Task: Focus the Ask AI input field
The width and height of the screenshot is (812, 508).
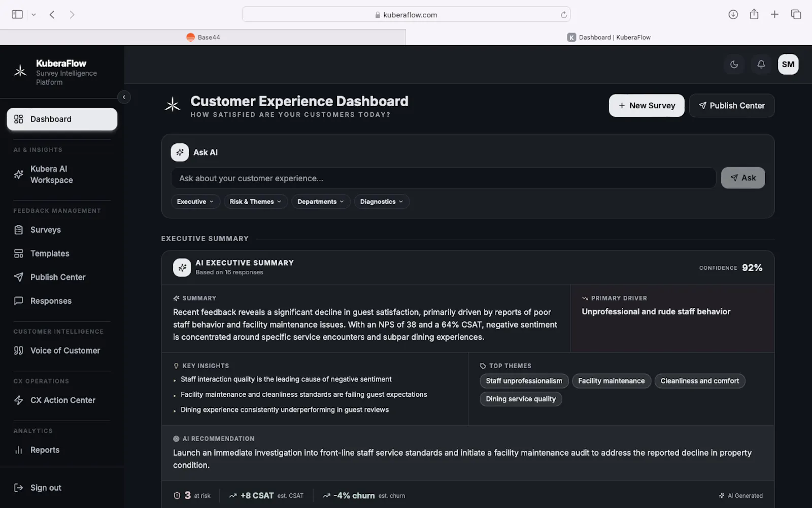Action: coord(444,178)
